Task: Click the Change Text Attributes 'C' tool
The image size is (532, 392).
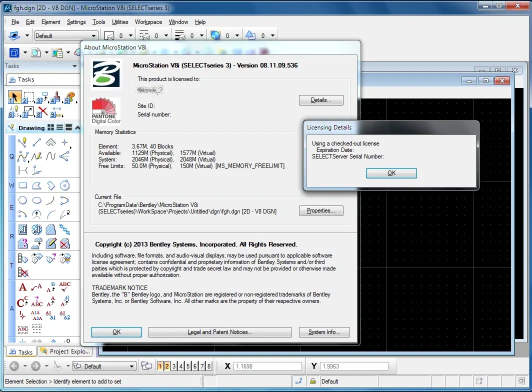Action: tap(22, 301)
